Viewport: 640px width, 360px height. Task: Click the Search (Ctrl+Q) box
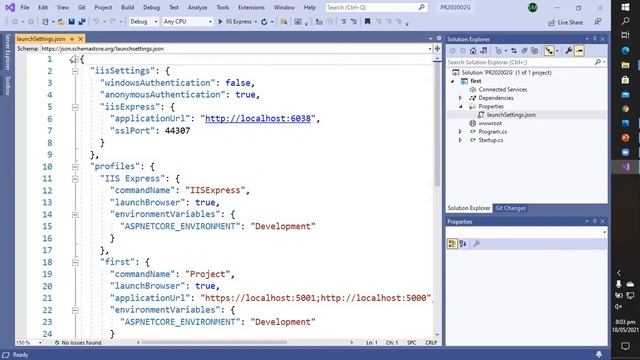(376, 7)
